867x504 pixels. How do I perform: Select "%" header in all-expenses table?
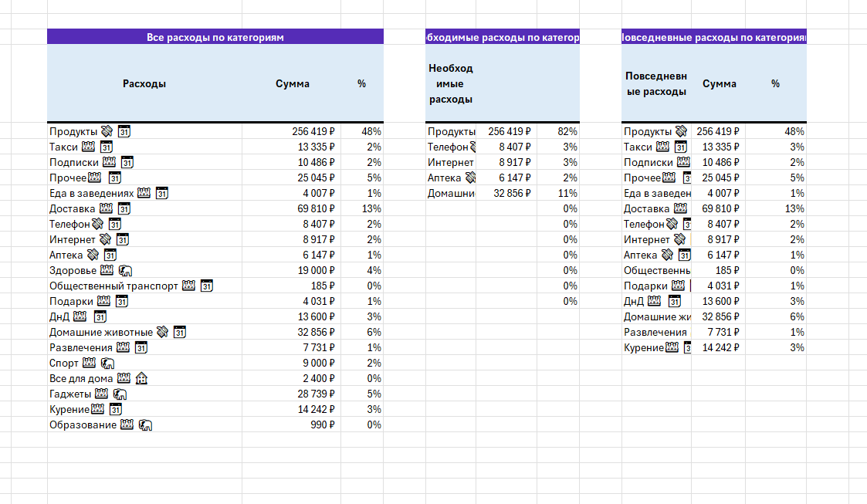[x=361, y=83]
